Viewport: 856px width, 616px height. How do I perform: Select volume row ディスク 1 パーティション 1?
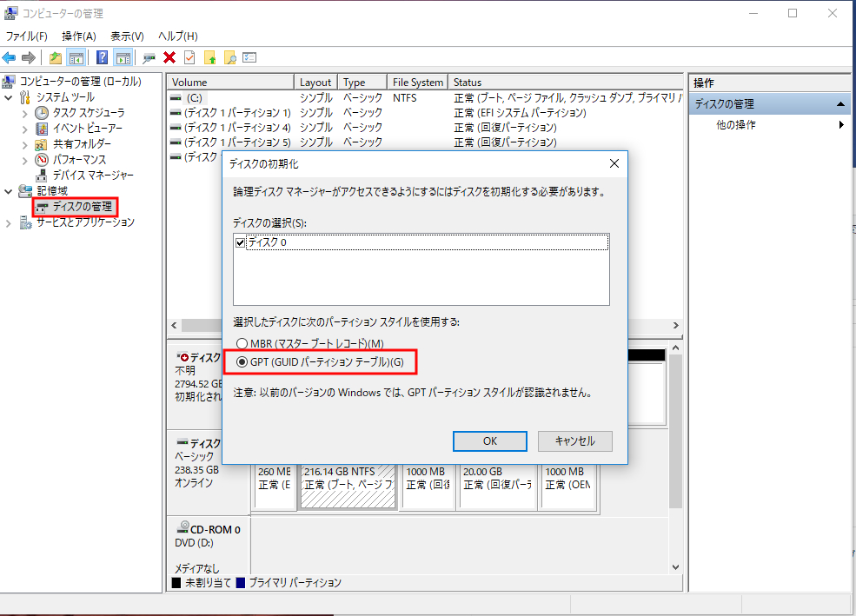425,113
